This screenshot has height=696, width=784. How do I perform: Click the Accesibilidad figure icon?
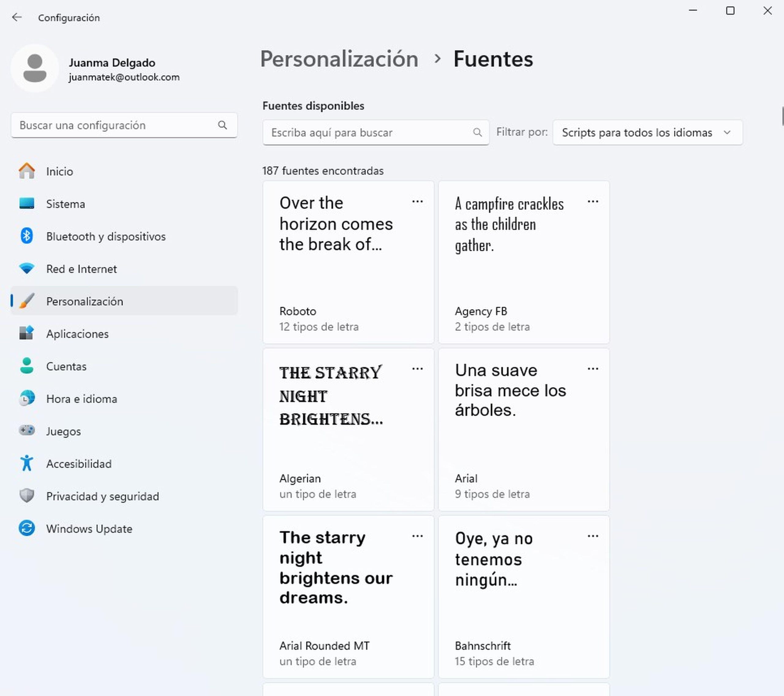tap(27, 463)
